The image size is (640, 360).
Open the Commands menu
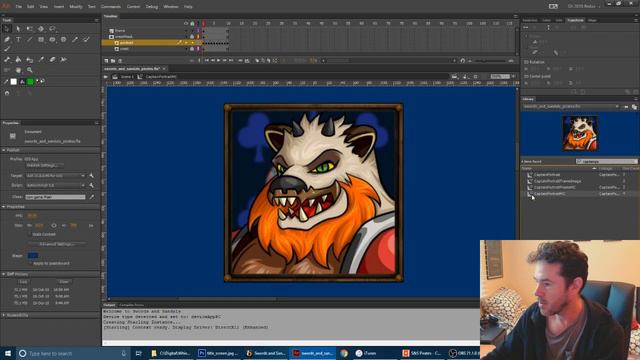pos(111,7)
